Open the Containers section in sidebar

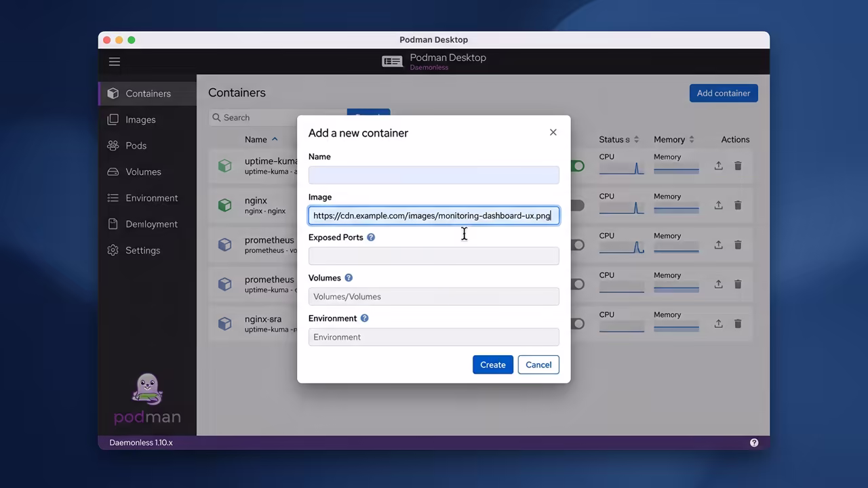click(x=148, y=94)
